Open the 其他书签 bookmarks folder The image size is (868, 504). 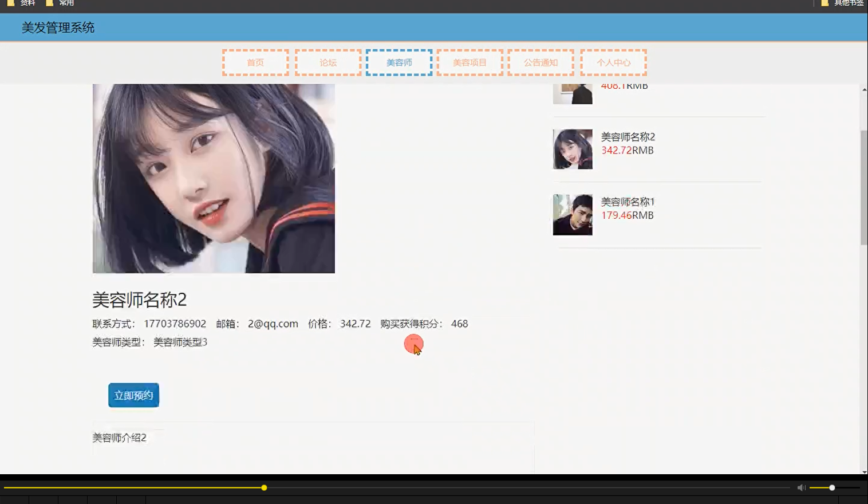point(846,3)
